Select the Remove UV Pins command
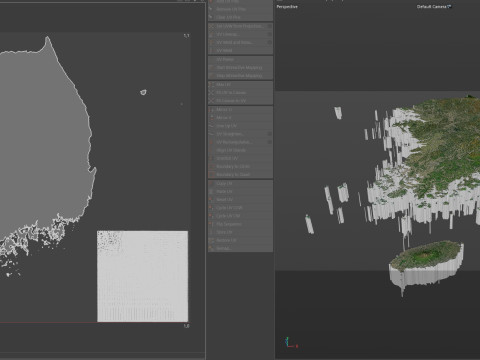This screenshot has width=480, height=360. coord(240,9)
